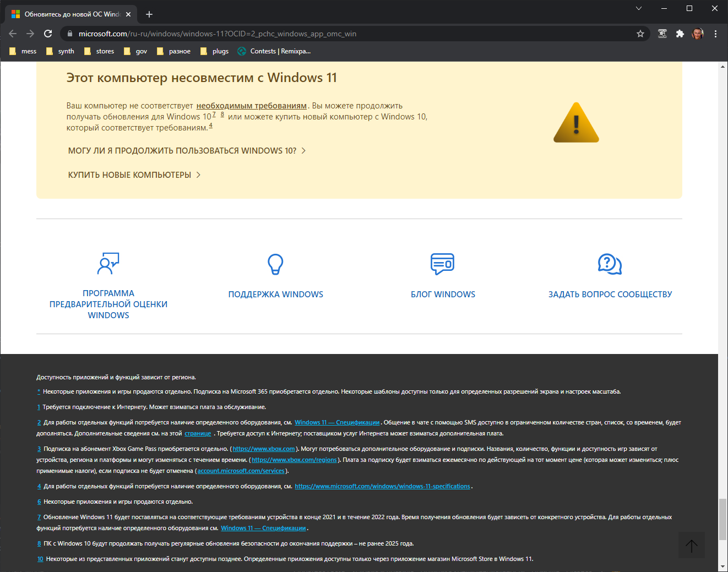Click superscript 8 in the yellow banner

222,115
